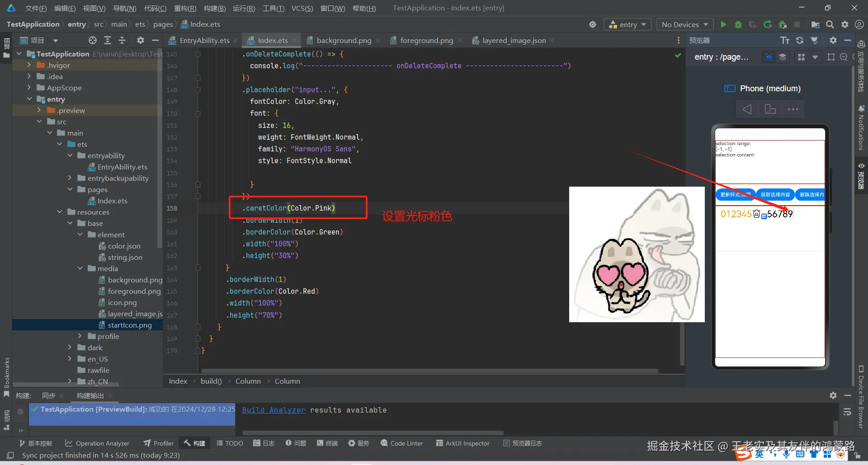Image resolution: width=868 pixels, height=465 pixels.
Task: Open the entry module dropdown
Action: point(627,24)
